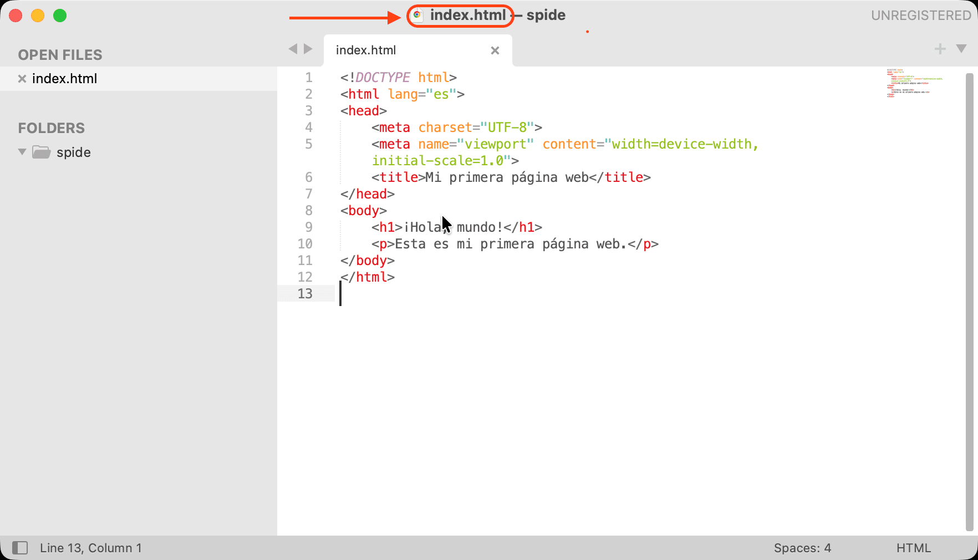Open index.html from Open Files list

pos(64,79)
